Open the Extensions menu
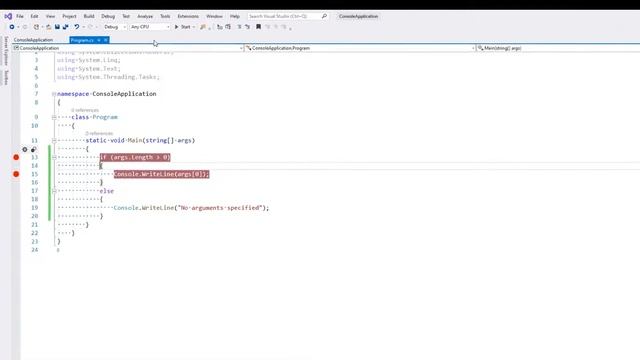 coord(188,16)
